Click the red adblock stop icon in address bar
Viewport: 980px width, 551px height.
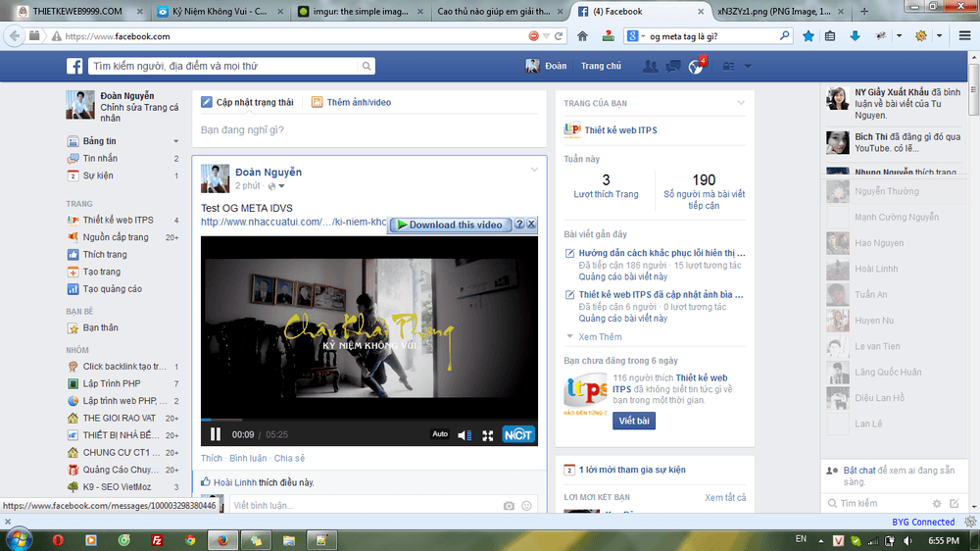[x=533, y=36]
